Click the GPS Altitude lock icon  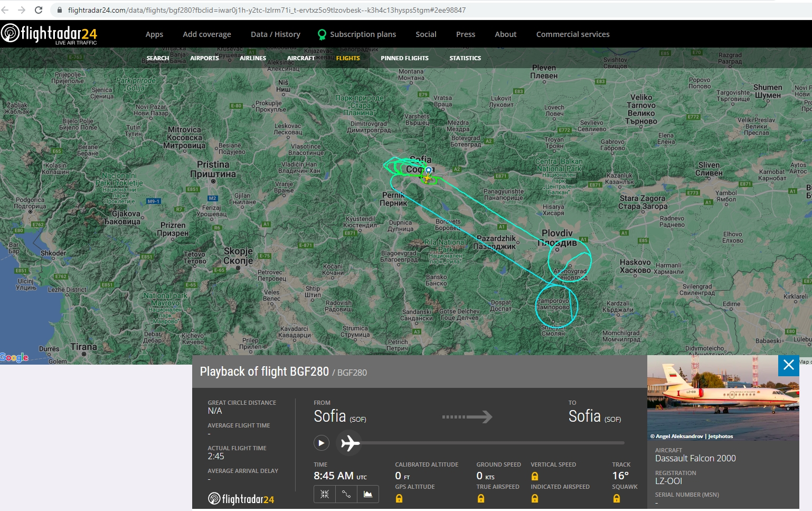[x=399, y=498]
